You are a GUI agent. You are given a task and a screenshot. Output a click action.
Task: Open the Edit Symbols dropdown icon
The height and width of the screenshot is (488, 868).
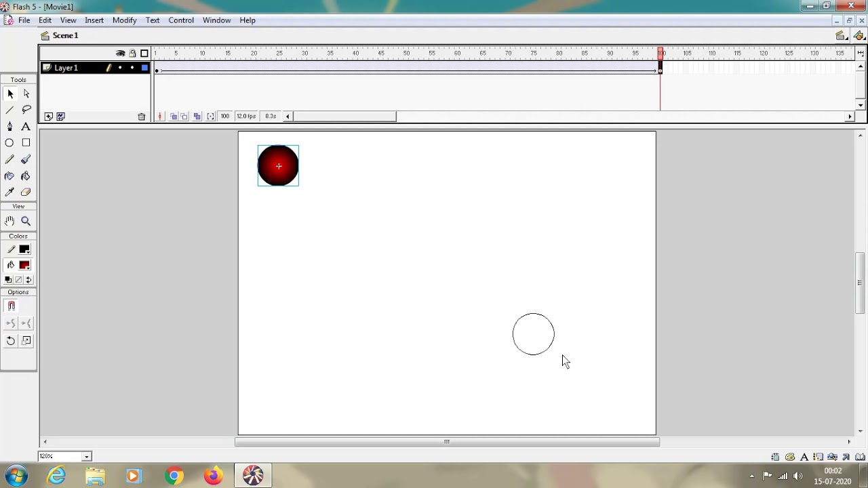859,36
